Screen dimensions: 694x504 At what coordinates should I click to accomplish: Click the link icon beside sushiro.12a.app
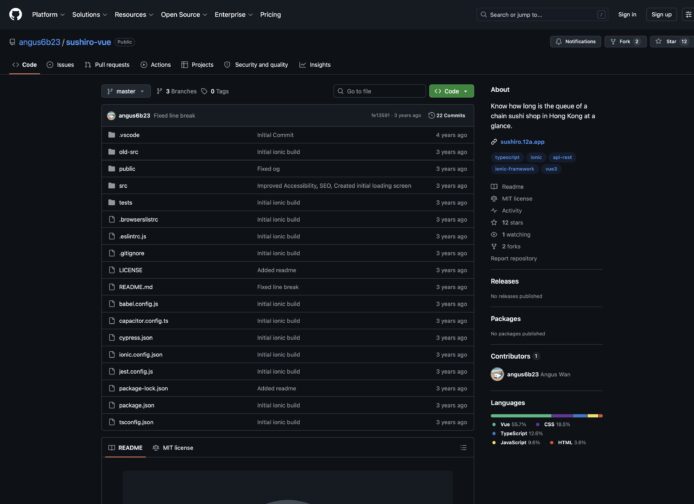tap(494, 142)
